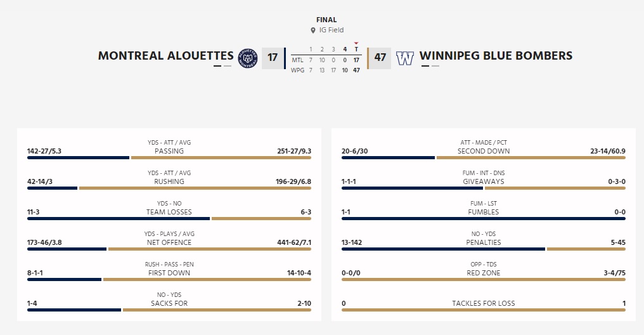Image resolution: width=644 pixels, height=335 pixels.
Task: Open the Montreal Alouettes team name link
Action: pos(166,56)
